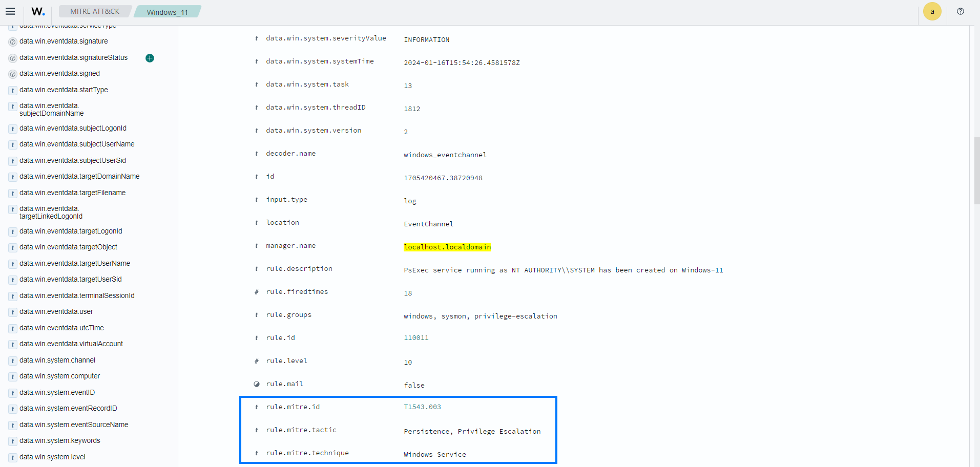Select the data.win.eventdata.targetFilename field

pyautogui.click(x=72, y=193)
